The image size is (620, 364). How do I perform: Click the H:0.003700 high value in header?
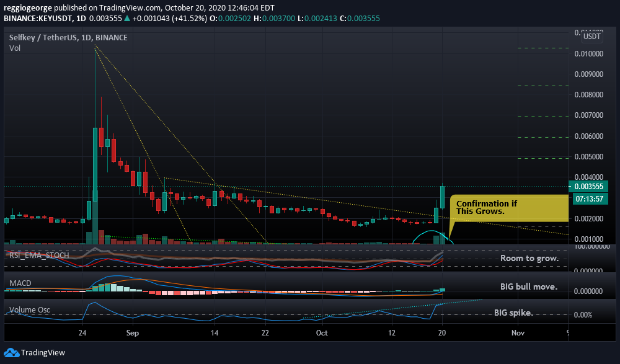tap(275, 18)
